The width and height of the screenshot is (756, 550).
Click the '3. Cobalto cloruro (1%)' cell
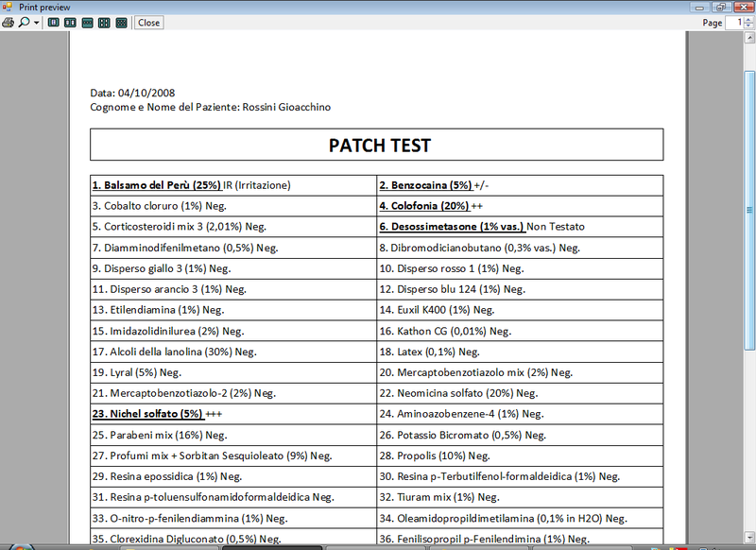233,206
